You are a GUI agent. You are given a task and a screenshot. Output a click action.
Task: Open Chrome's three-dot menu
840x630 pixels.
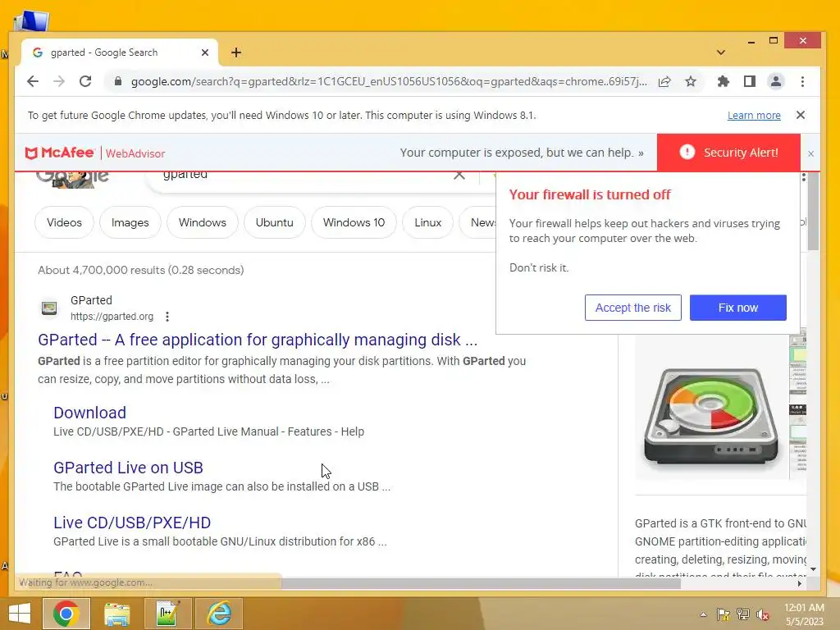pos(802,81)
